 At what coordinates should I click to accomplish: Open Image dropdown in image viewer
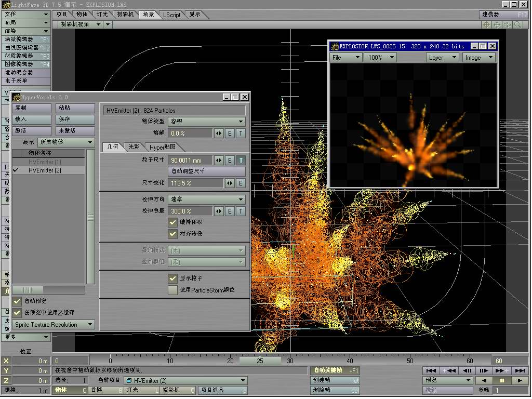tap(478, 58)
